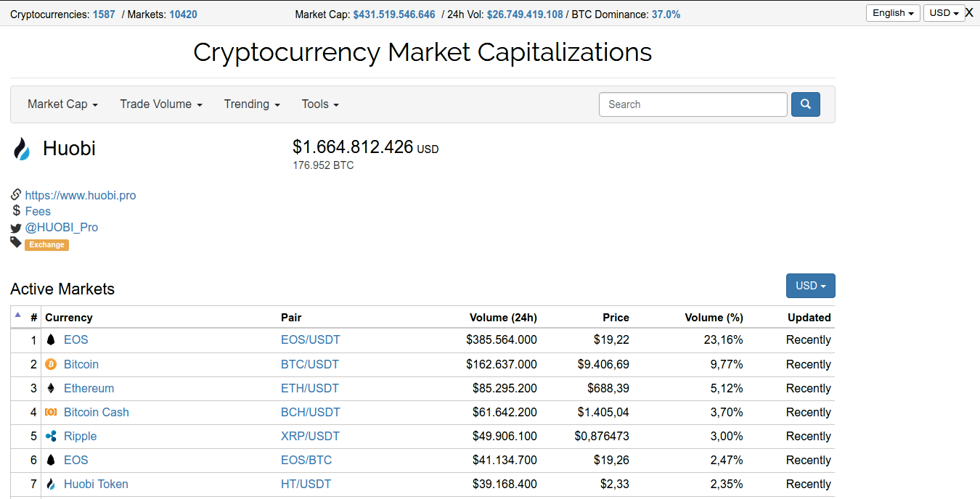This screenshot has height=499, width=980.
Task: Open the Trade Volume menu
Action: pyautogui.click(x=161, y=104)
